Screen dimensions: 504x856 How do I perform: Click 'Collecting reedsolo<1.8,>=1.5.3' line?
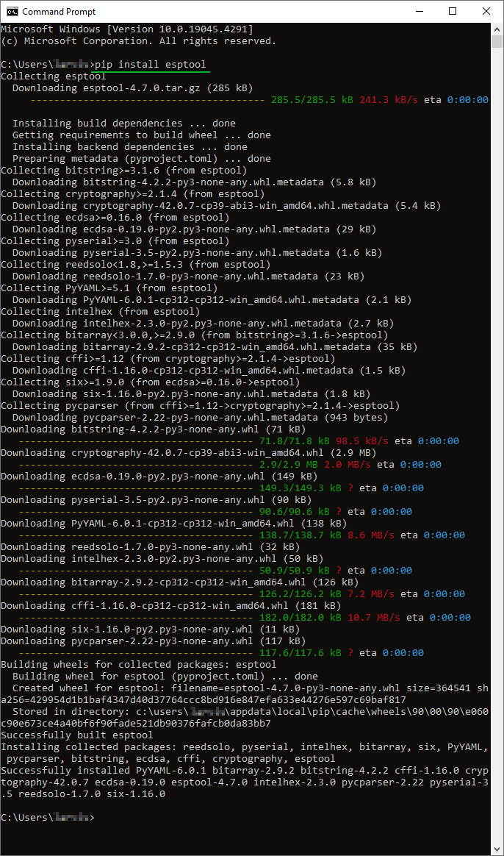point(136,264)
